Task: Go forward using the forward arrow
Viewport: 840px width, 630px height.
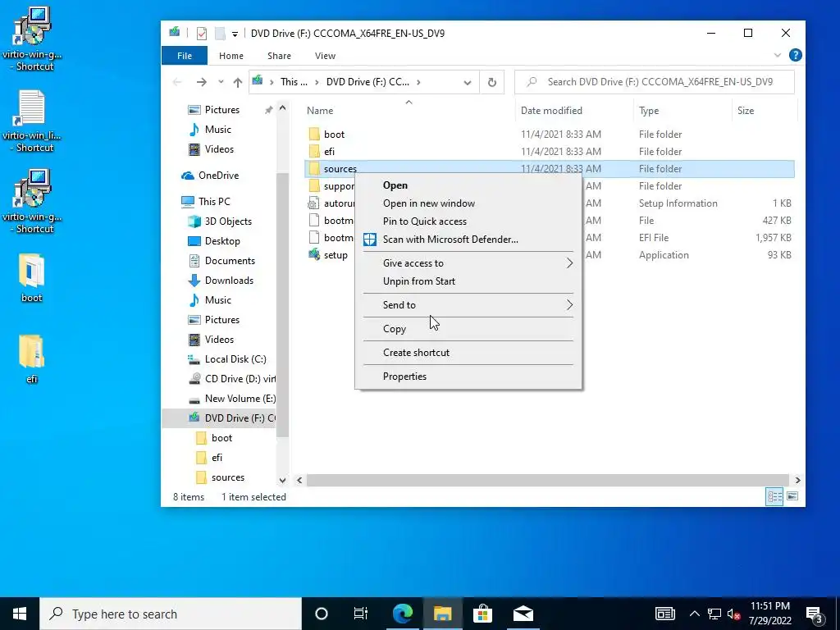Action: click(x=202, y=82)
